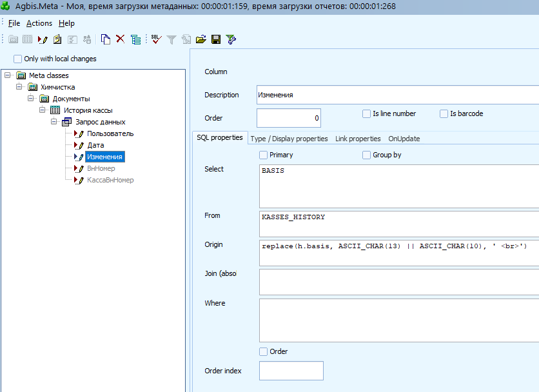
Task: Enable the Primary checkbox
Action: (263, 155)
